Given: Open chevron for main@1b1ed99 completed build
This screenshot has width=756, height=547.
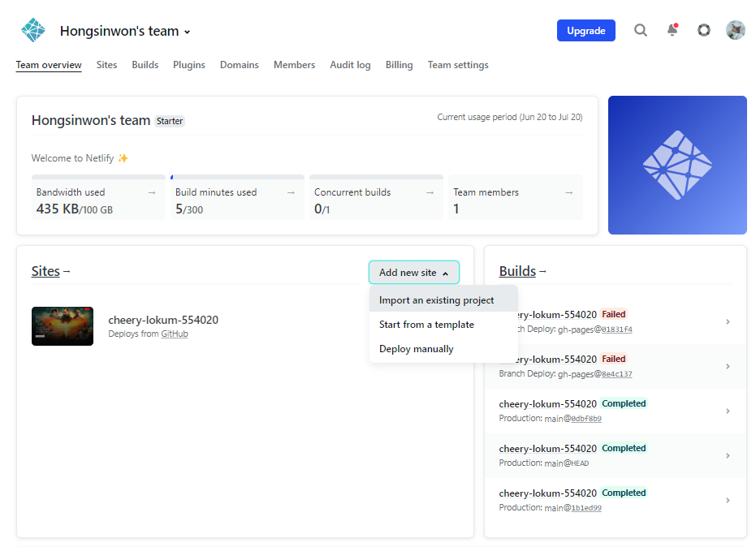Looking at the screenshot, I should click(728, 500).
